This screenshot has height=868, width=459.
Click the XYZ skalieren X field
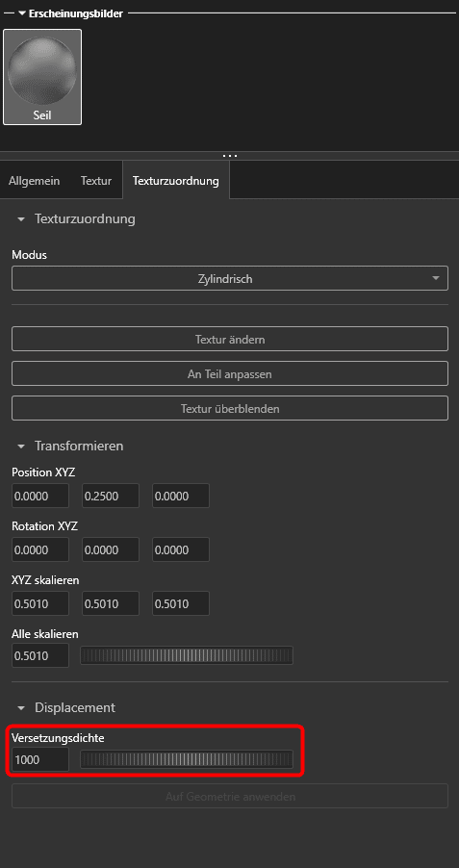click(40, 603)
